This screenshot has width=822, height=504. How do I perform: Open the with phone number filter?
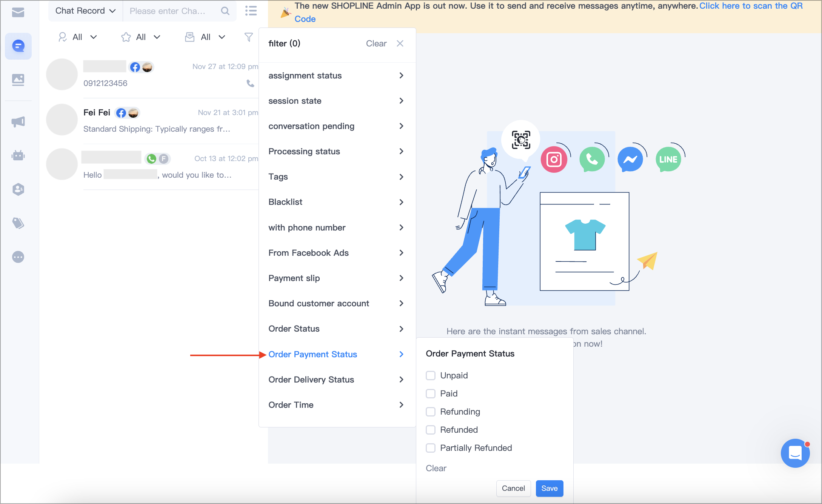click(337, 227)
